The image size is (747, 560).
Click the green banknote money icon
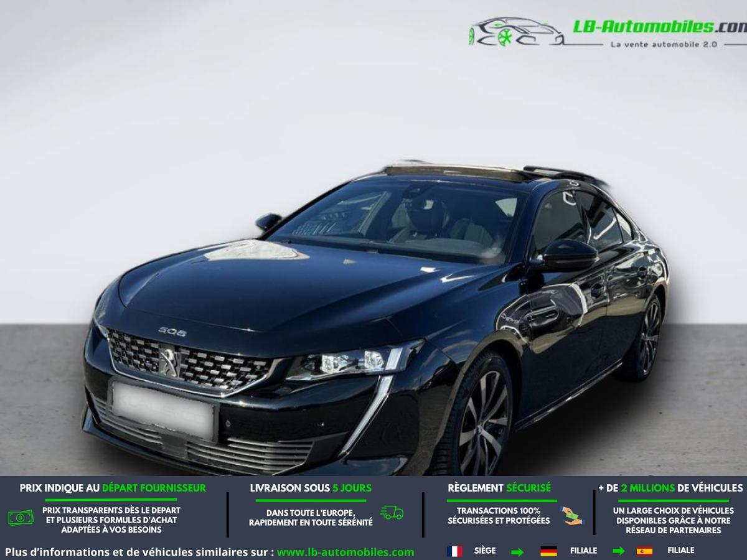21,517
